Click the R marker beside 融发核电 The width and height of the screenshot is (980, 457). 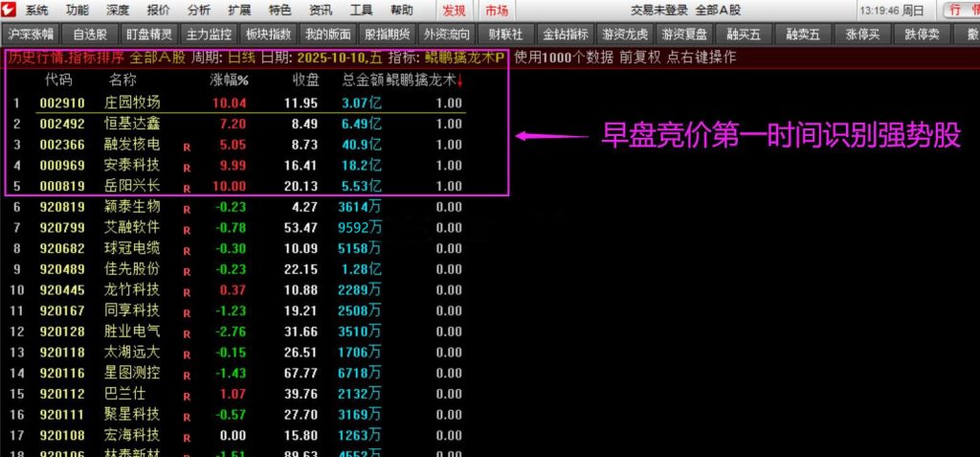[187, 148]
